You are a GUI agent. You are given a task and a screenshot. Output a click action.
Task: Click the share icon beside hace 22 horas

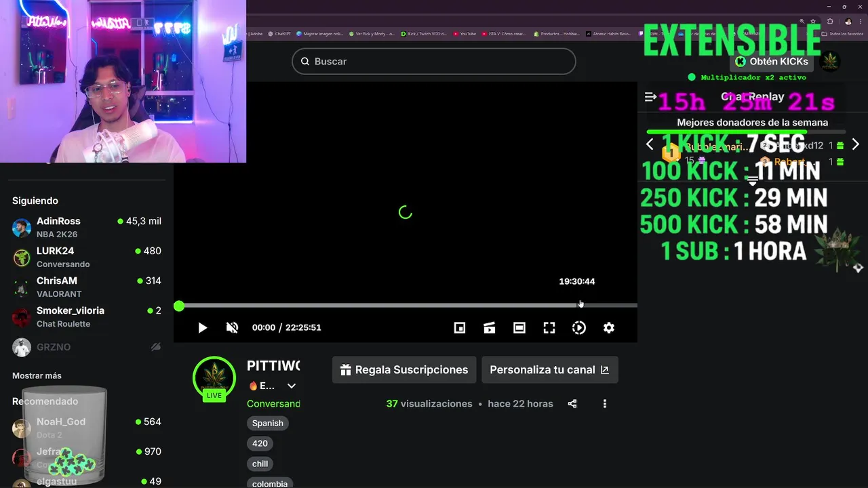(572, 404)
